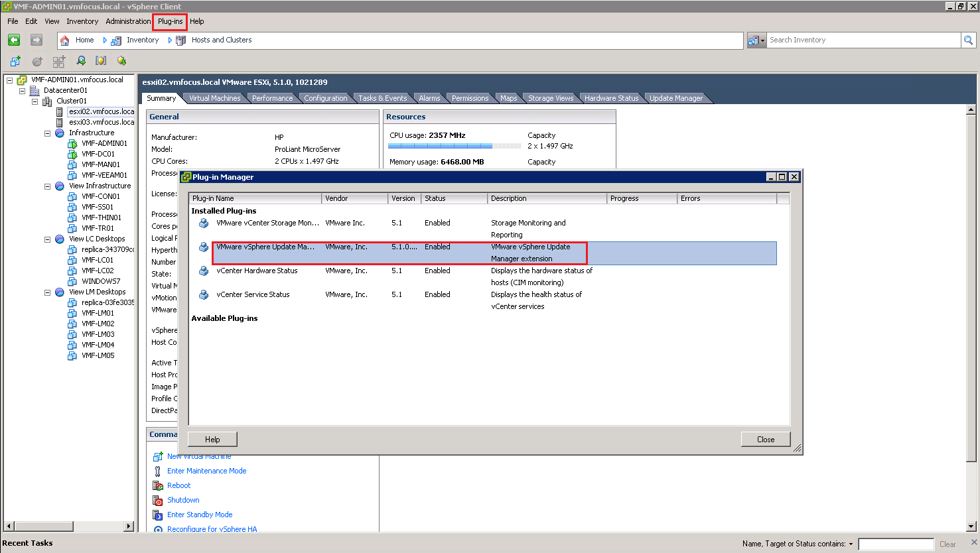Click the yellow shield with green arrow icon

(x=121, y=61)
